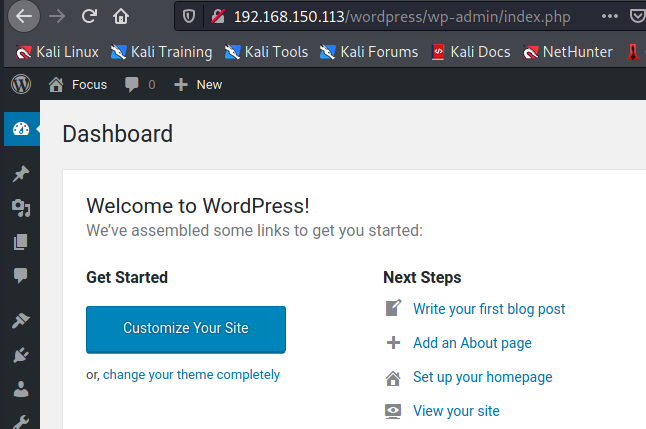Open the Posts menu pin icon

(x=20, y=174)
